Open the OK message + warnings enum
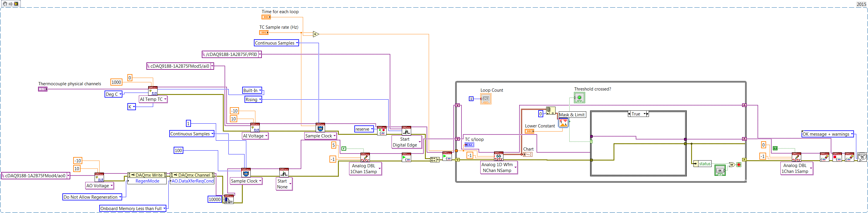 828,134
